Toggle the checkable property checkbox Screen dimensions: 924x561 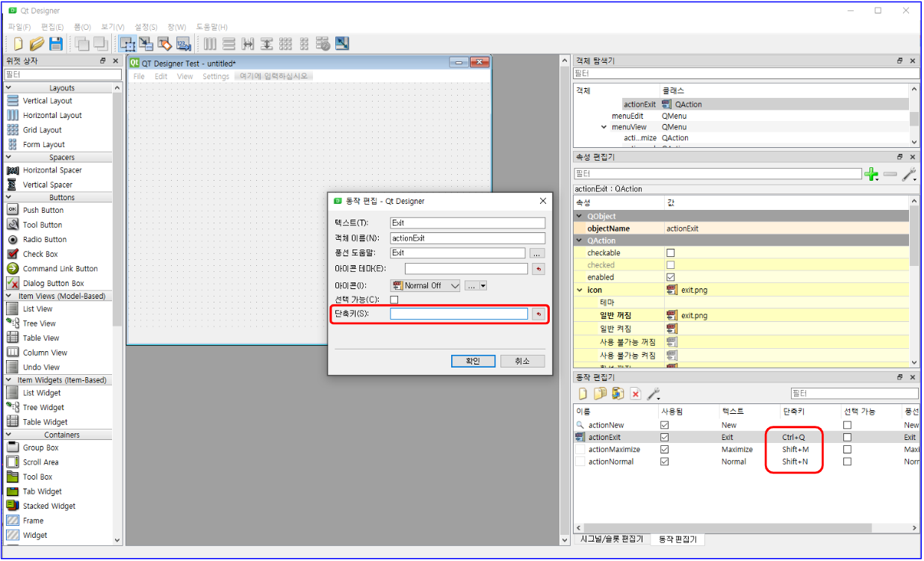coord(670,253)
